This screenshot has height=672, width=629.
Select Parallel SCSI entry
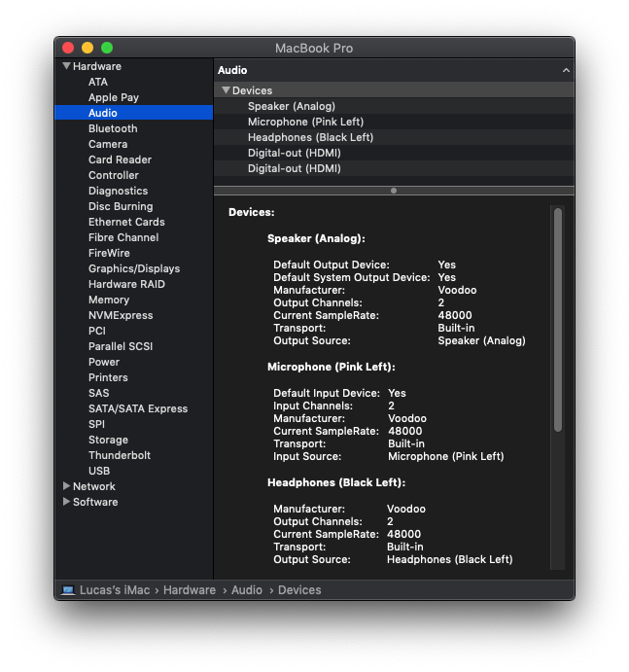tap(121, 346)
